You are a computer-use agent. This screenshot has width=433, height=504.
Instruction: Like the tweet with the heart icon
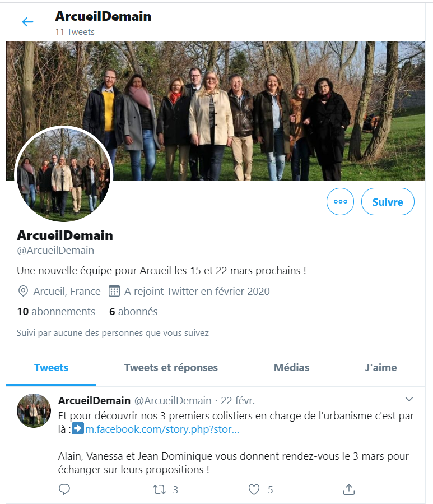(254, 489)
